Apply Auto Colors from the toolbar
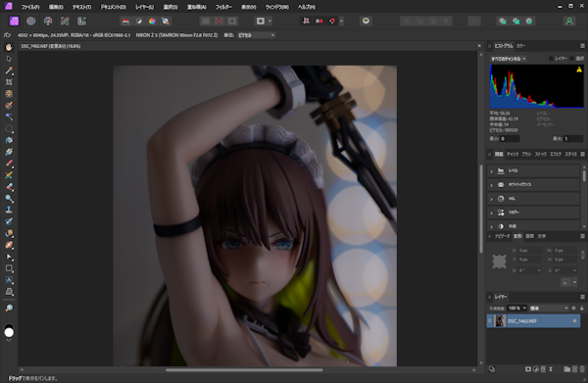This screenshot has height=383, width=588. pos(152,21)
